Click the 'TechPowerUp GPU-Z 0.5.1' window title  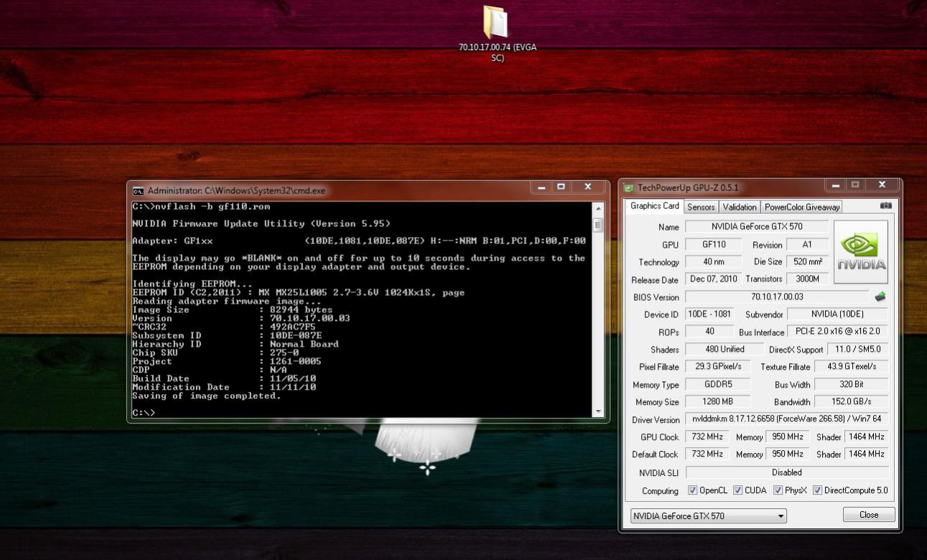coord(688,188)
